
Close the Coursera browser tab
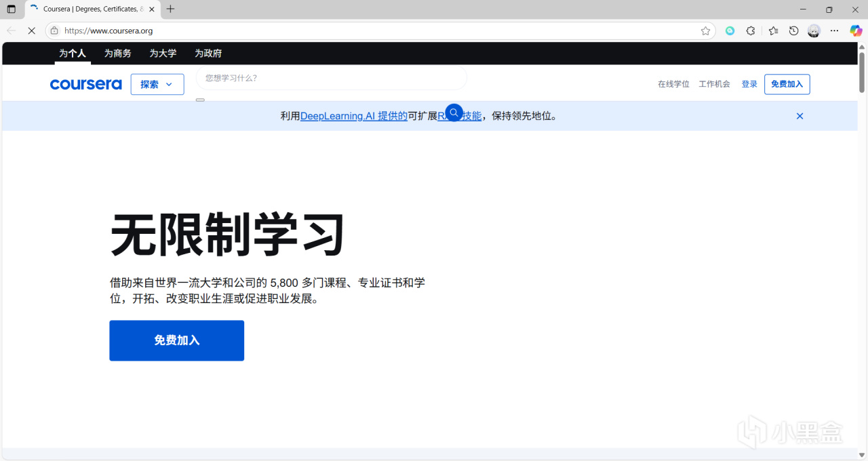152,9
